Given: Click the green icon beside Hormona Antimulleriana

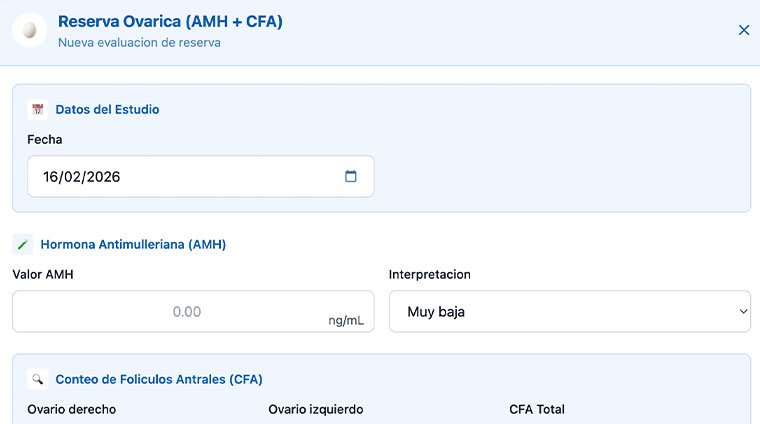Looking at the screenshot, I should 23,244.
